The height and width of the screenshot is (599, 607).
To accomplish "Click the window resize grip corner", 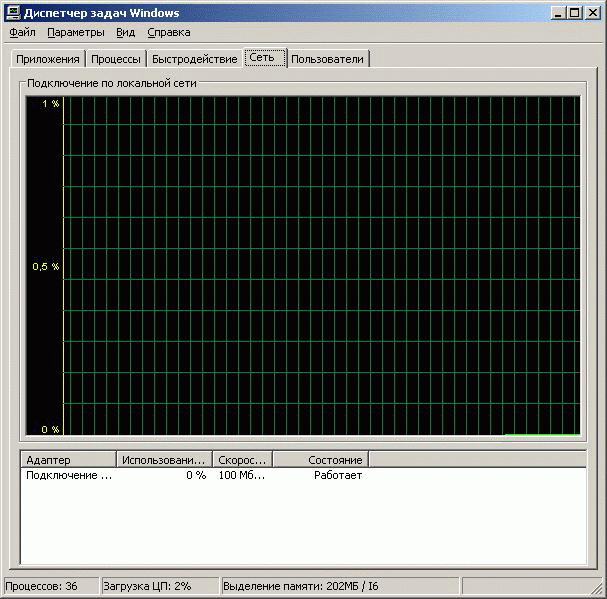I will pyautogui.click(x=598, y=590).
